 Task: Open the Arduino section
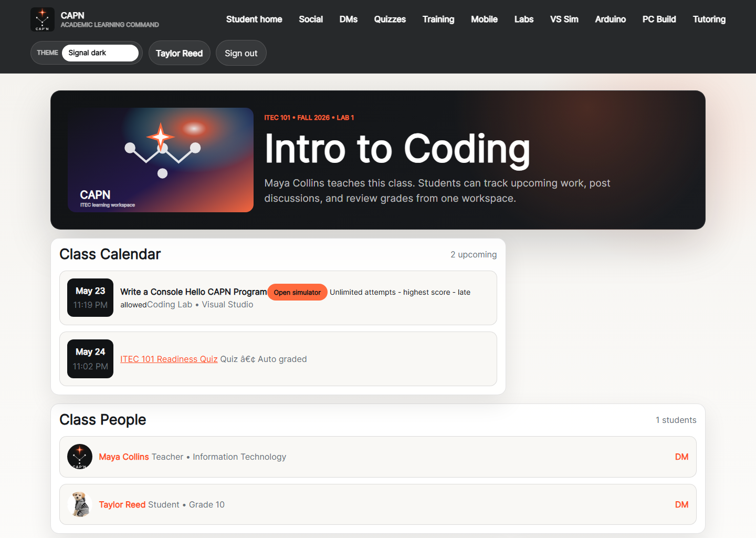[x=611, y=19]
